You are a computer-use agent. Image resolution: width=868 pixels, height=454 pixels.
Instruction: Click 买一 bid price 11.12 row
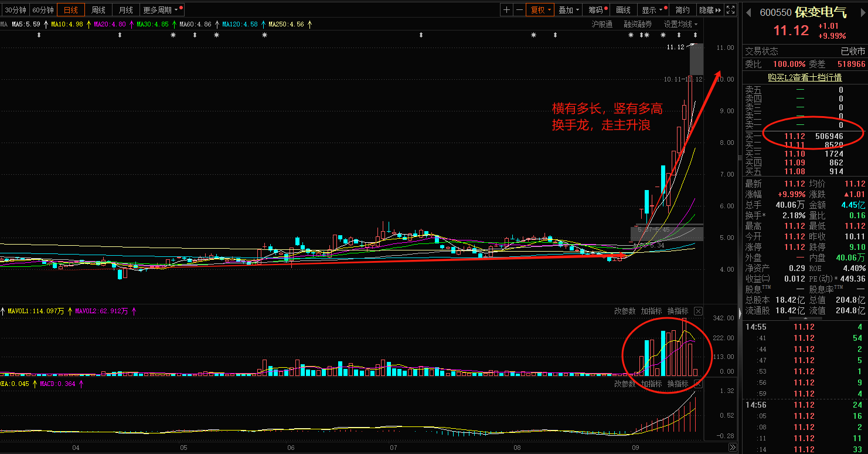click(805, 136)
